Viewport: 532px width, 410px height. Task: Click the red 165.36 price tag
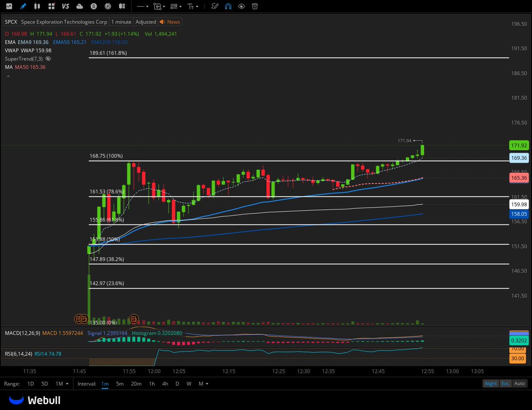(519, 178)
